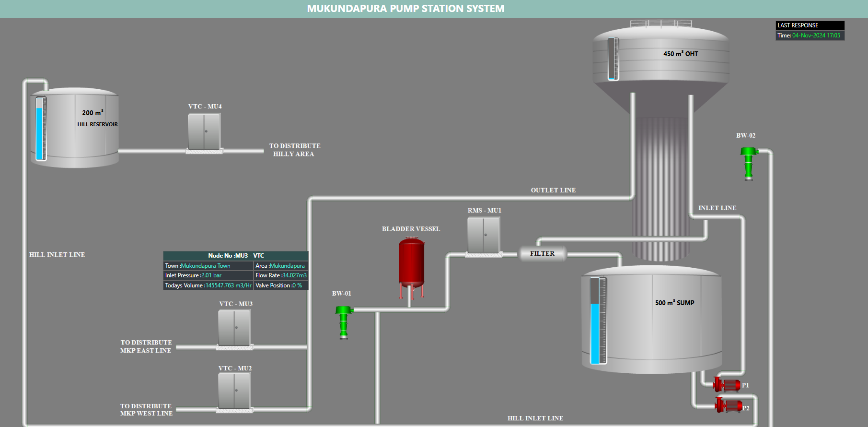Click the red bladder vessel
Screen dimensions: 868x427
[x=411, y=263]
